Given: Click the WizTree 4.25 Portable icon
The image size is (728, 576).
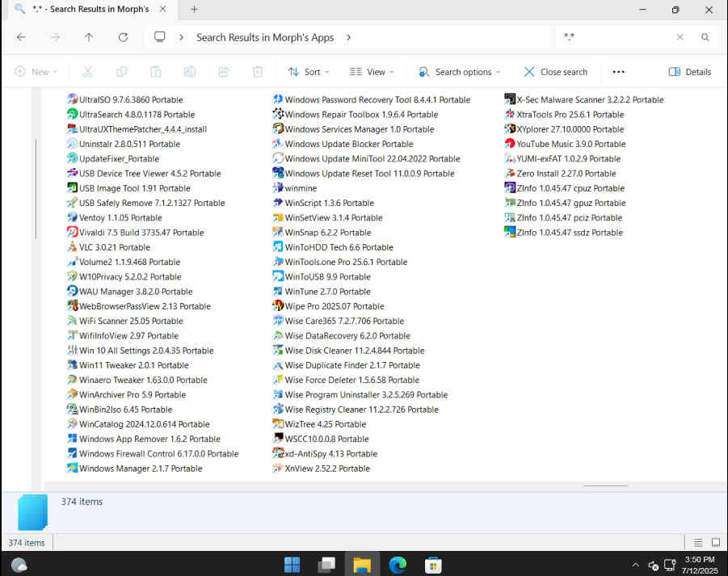Looking at the screenshot, I should [278, 424].
